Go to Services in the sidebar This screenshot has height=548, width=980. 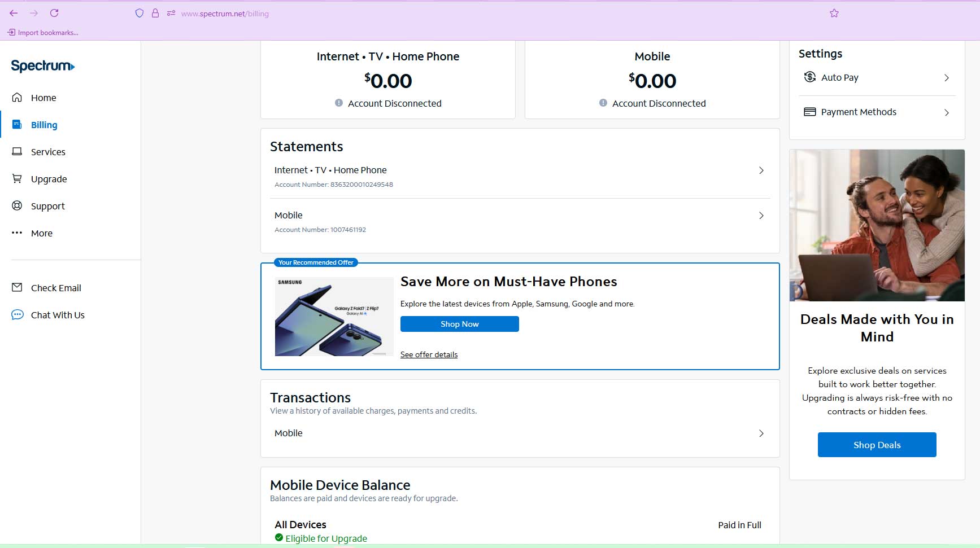(x=48, y=152)
